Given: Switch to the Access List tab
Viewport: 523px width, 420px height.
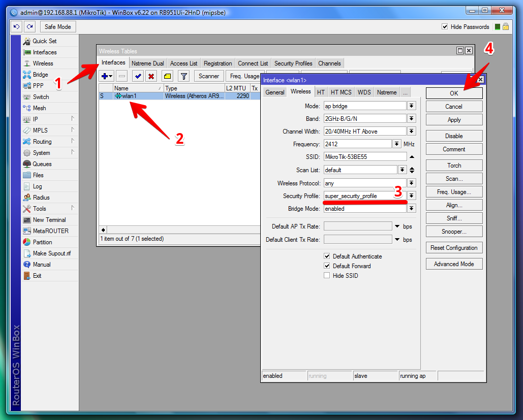Looking at the screenshot, I should pyautogui.click(x=184, y=63).
